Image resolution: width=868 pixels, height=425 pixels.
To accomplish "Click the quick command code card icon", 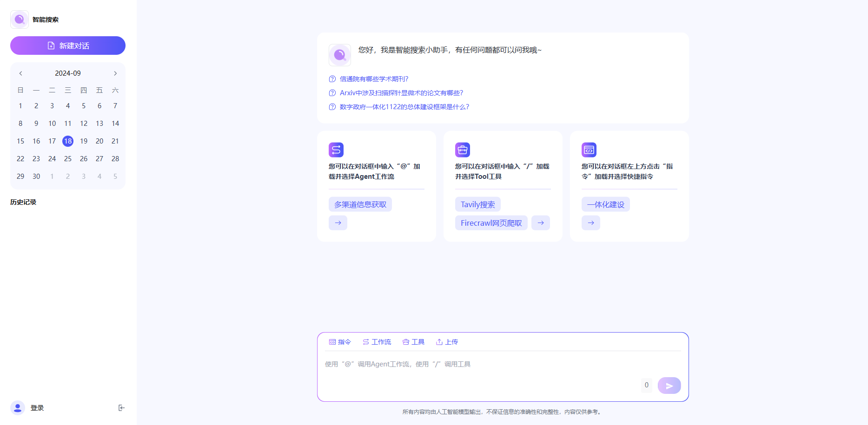I will 589,150.
